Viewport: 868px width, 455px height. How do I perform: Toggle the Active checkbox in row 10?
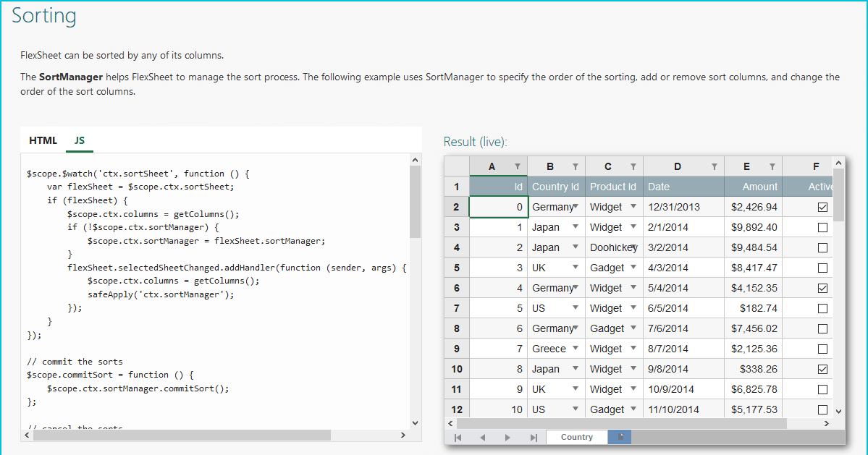(x=822, y=369)
